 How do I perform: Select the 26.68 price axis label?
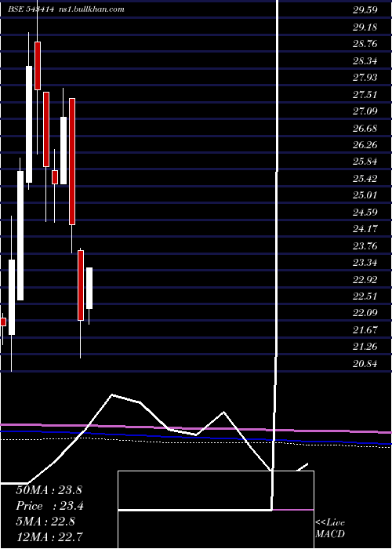[x=365, y=129]
